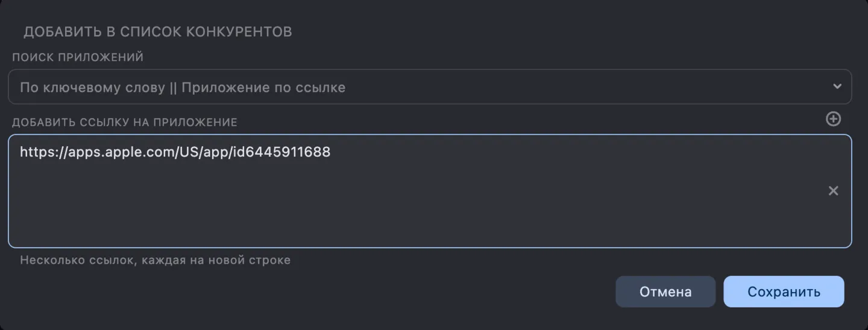Click the plus icon to add a link
Screen dimensions: 868x330
point(833,119)
